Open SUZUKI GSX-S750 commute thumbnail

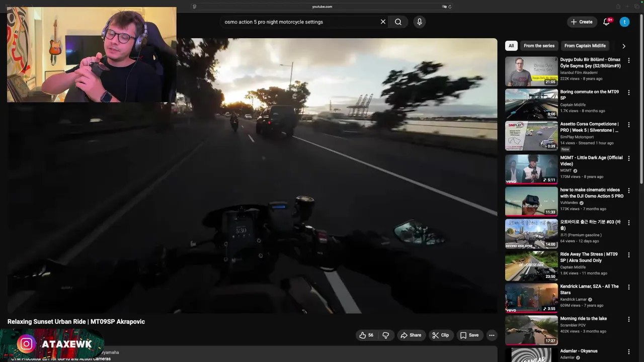pyautogui.click(x=531, y=233)
